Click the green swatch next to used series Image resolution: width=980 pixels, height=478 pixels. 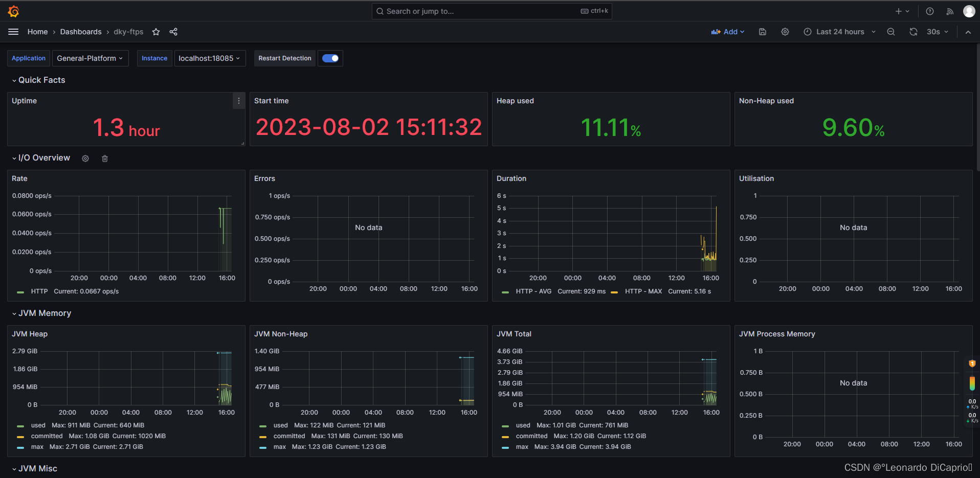20,425
